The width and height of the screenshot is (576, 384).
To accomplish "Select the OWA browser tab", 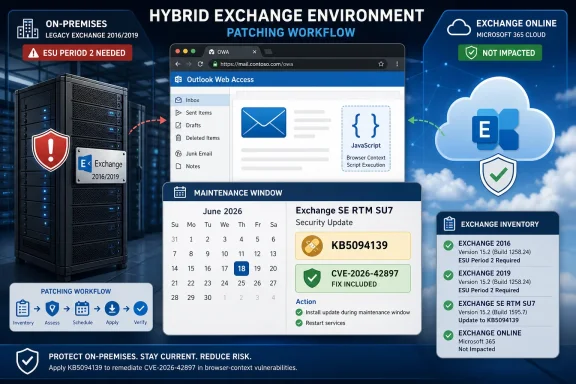I will tap(233, 52).
